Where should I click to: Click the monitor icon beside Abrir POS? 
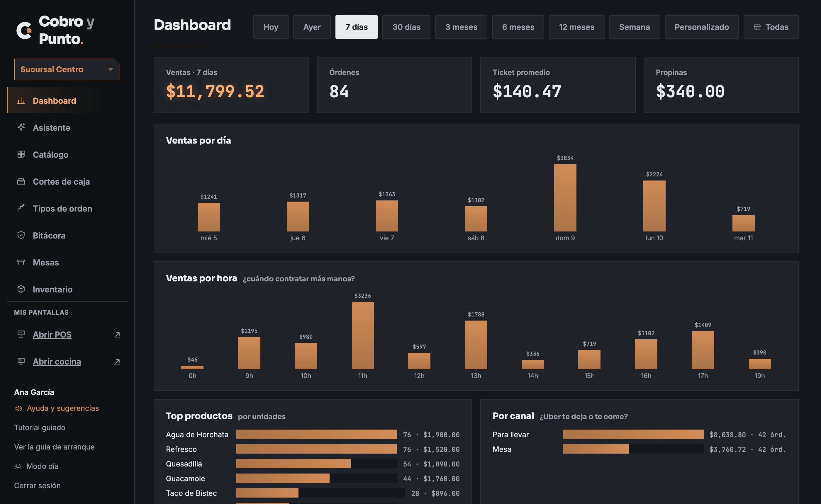[21, 334]
